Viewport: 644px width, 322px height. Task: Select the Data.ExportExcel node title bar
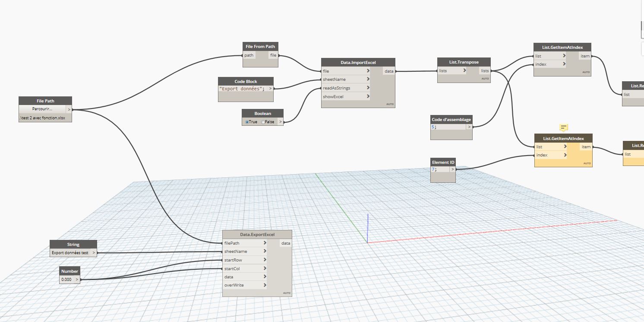(257, 234)
